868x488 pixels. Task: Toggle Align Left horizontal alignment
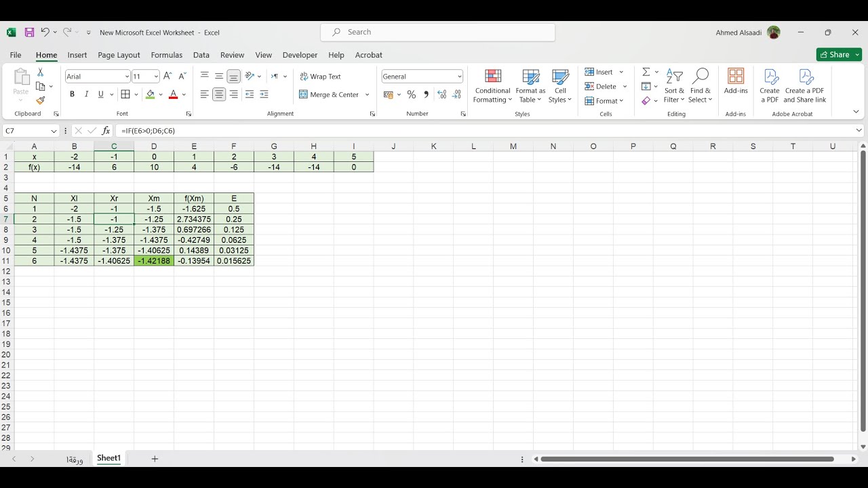[204, 94]
